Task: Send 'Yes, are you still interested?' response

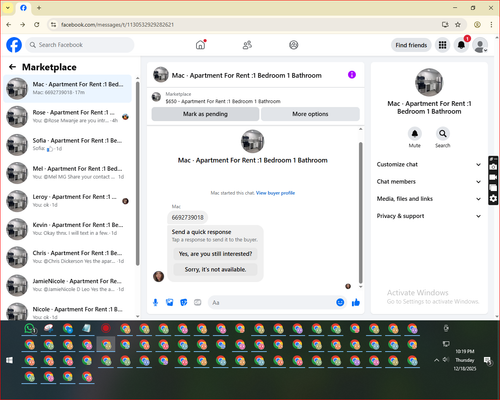Action: tap(215, 254)
